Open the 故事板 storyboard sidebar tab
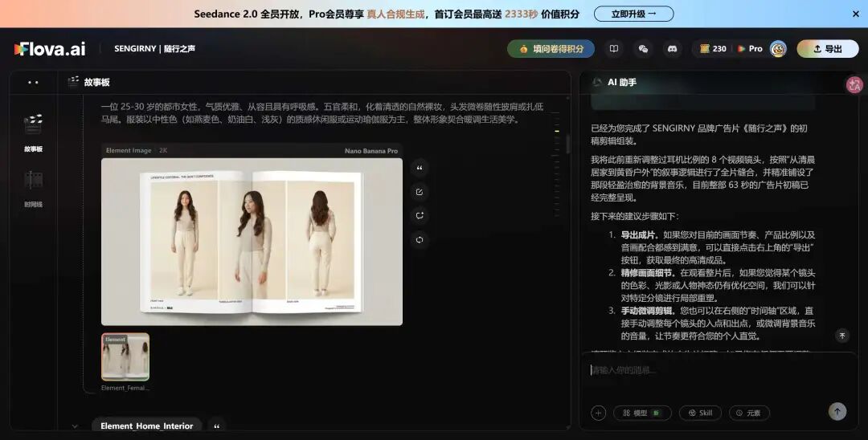Viewport: 868px width, 440px height. 33,132
